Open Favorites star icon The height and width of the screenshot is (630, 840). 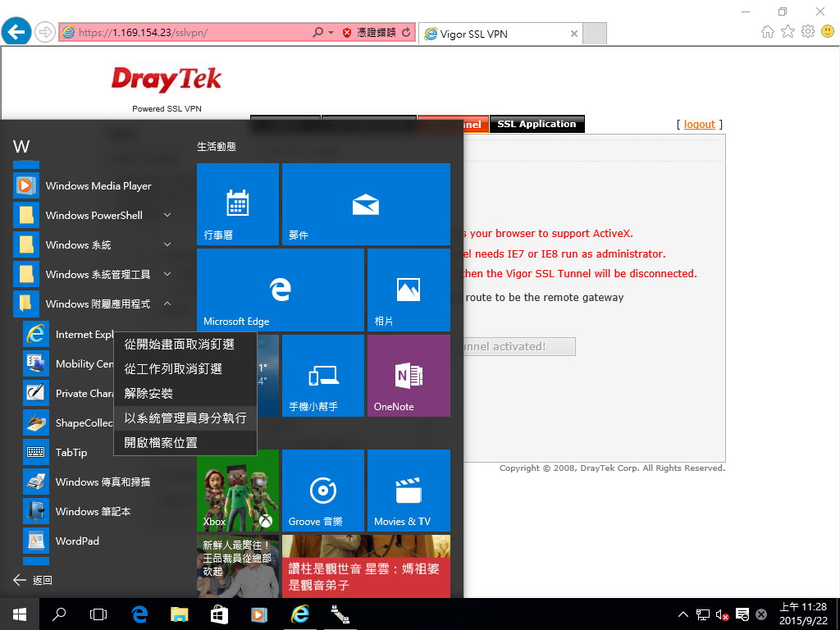(787, 32)
